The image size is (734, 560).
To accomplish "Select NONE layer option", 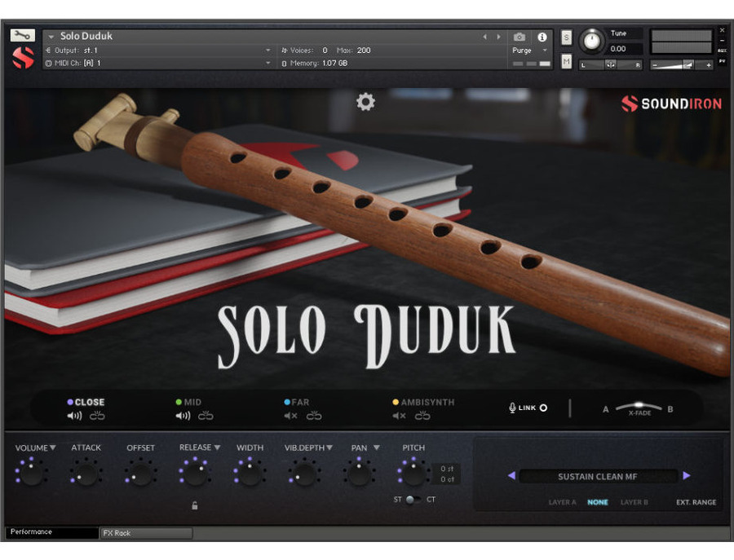I will point(598,502).
